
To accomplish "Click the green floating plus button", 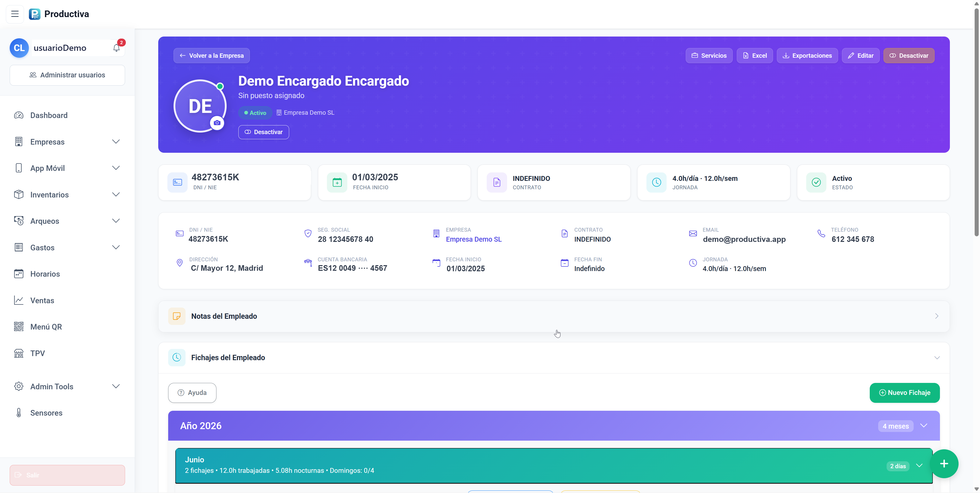I will pyautogui.click(x=944, y=464).
